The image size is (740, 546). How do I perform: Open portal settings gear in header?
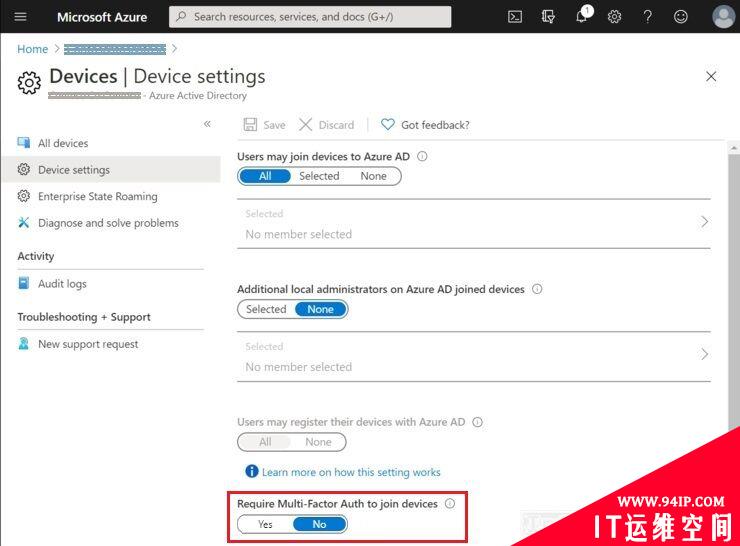614,17
